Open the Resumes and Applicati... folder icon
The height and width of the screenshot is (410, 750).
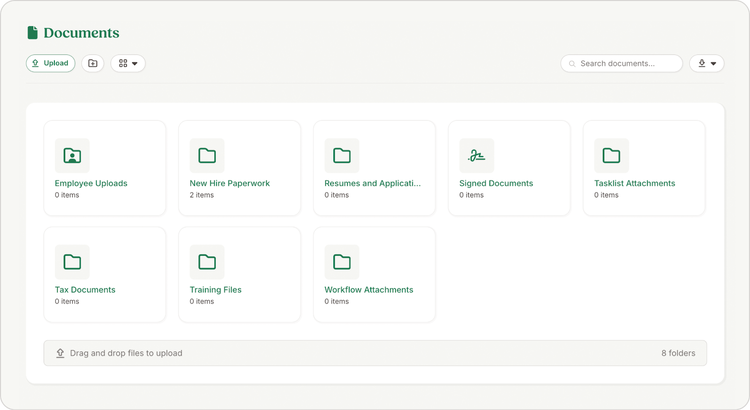342,155
